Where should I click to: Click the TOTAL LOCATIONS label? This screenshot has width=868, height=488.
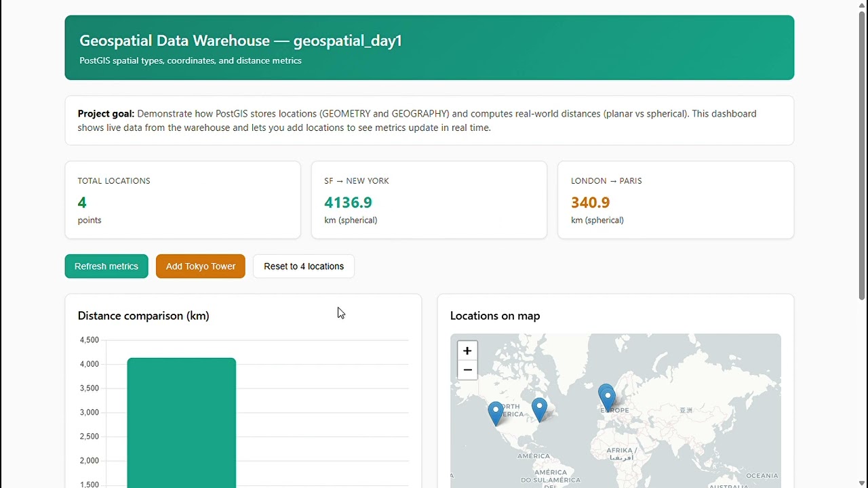pos(114,181)
